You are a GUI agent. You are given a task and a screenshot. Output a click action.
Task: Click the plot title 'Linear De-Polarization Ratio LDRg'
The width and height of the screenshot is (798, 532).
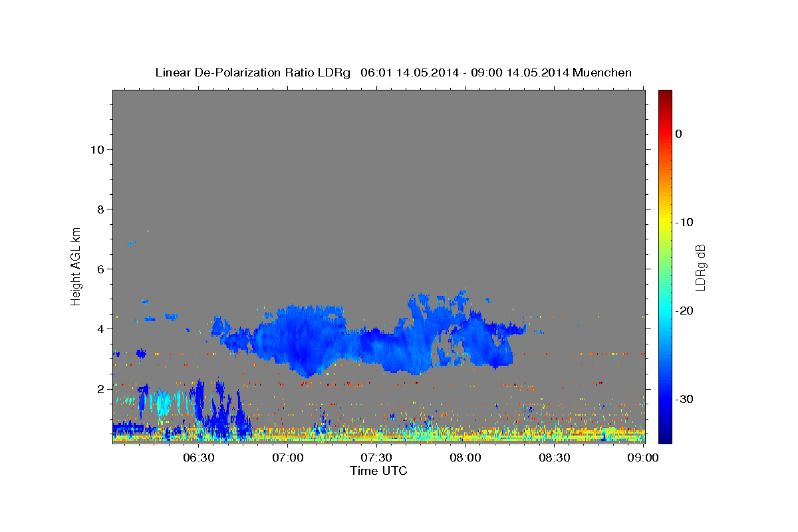click(253, 72)
